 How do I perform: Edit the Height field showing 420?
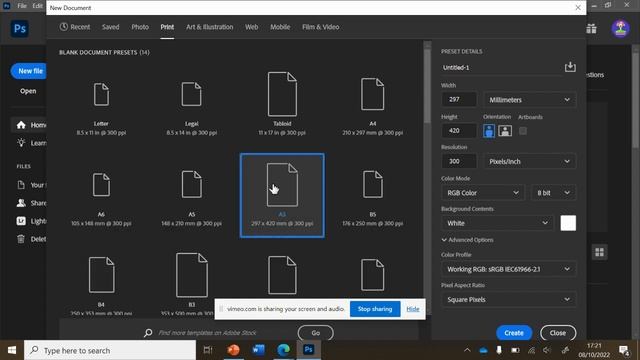[459, 131]
